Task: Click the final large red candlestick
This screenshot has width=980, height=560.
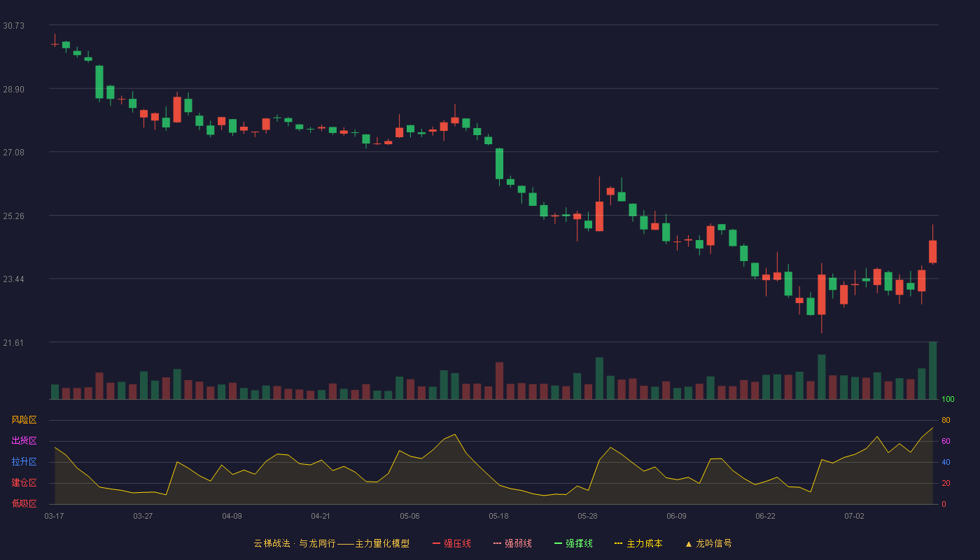Action: click(x=932, y=251)
